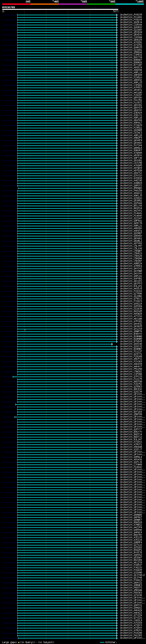Select hit UniRef100_A5CFY2

(131, 359)
